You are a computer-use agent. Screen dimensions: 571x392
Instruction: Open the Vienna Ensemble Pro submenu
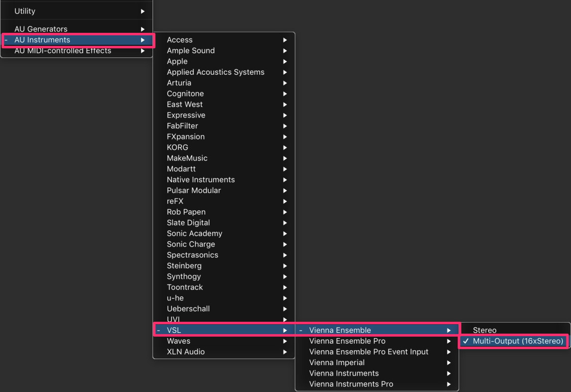click(377, 341)
